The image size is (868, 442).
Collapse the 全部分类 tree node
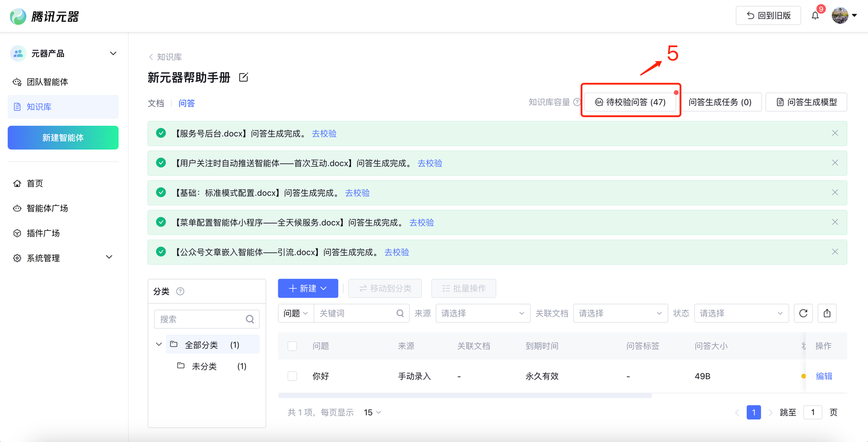(x=159, y=345)
